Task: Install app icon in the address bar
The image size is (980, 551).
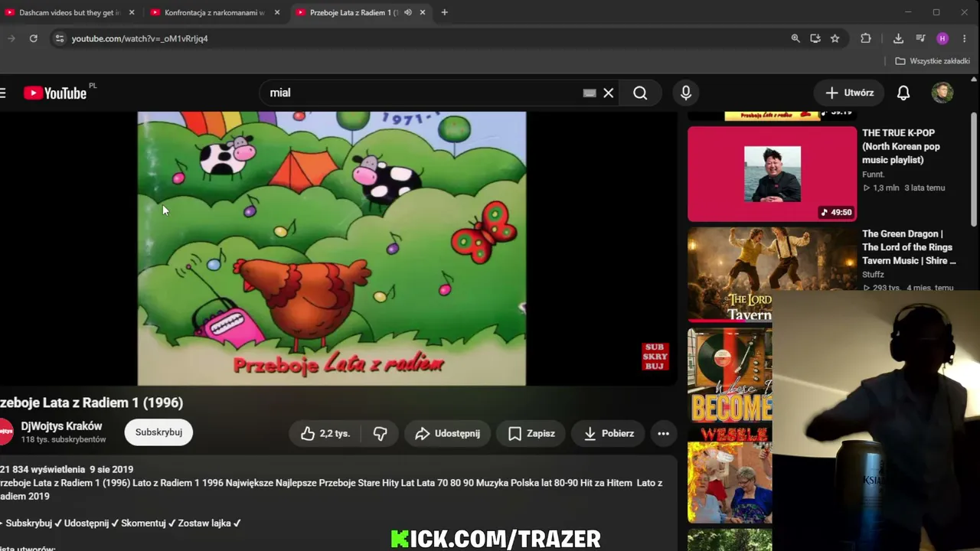Action: point(815,38)
